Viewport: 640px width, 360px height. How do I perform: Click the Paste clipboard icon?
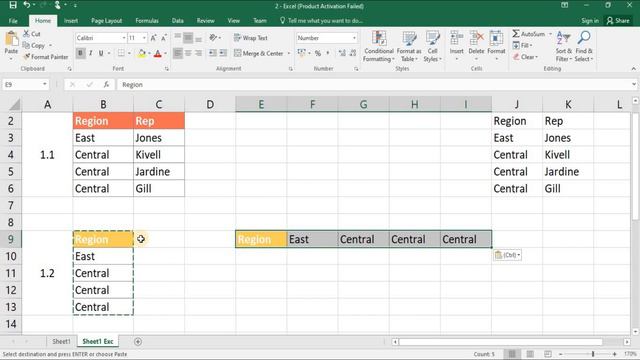(x=11, y=39)
